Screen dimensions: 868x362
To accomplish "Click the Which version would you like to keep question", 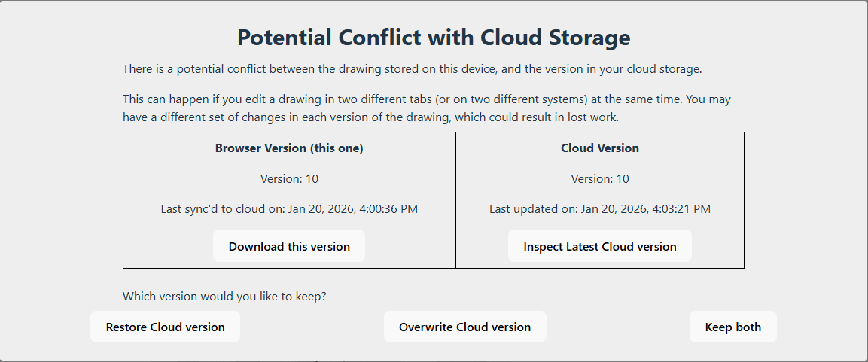I will click(224, 296).
